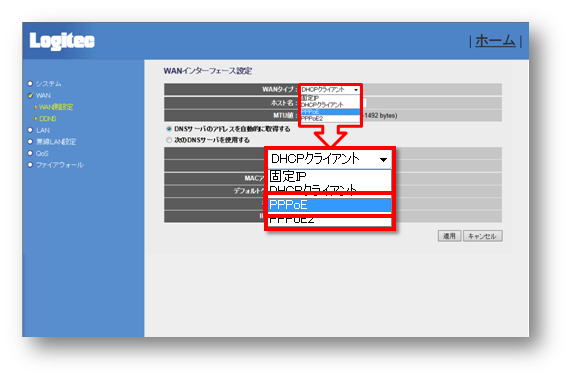Select WAN側設定 submenu item
The width and height of the screenshot is (571, 379).
tap(56, 107)
